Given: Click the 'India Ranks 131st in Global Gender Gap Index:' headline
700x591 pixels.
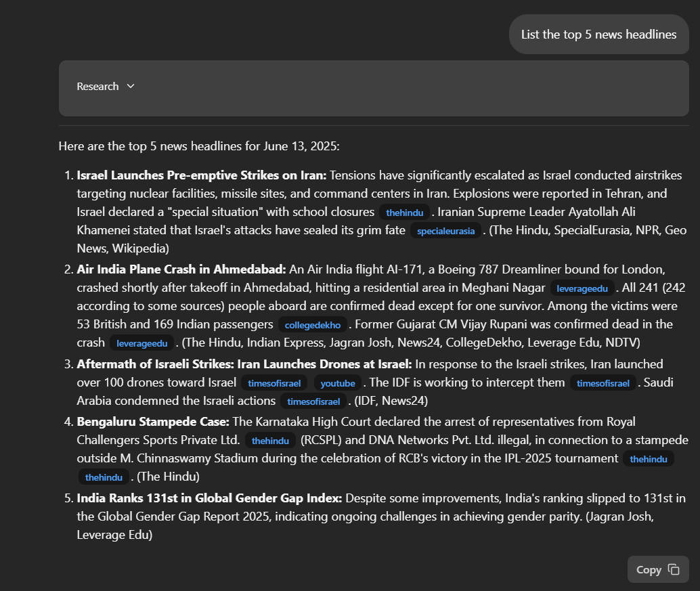Looking at the screenshot, I should point(209,498).
